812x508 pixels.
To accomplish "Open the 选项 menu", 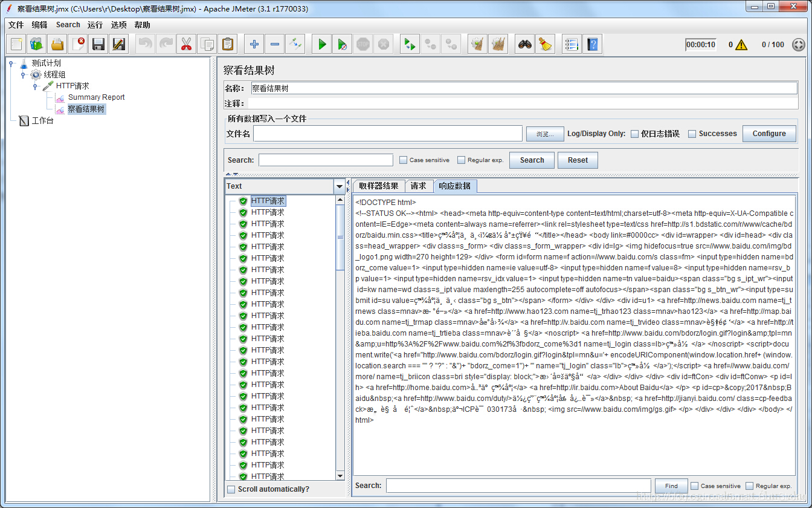I will pos(119,25).
